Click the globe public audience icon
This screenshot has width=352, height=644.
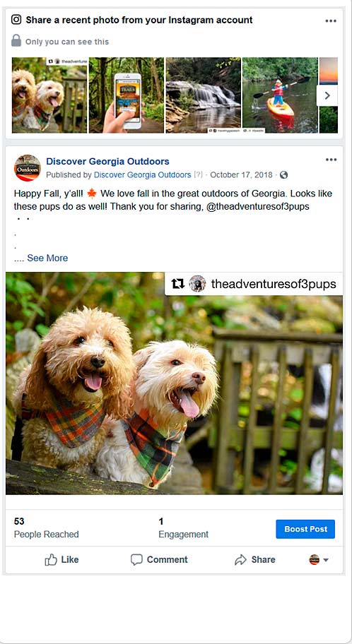pyautogui.click(x=283, y=175)
